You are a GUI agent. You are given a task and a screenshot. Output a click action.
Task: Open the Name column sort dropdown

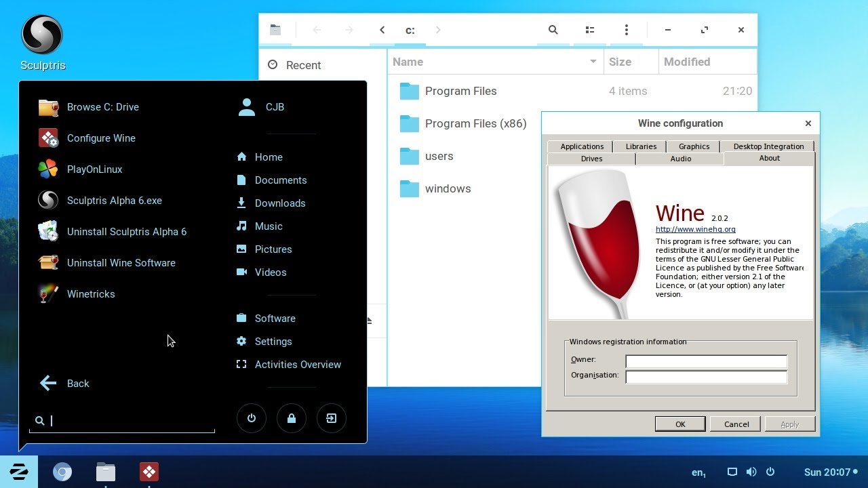[592, 62]
